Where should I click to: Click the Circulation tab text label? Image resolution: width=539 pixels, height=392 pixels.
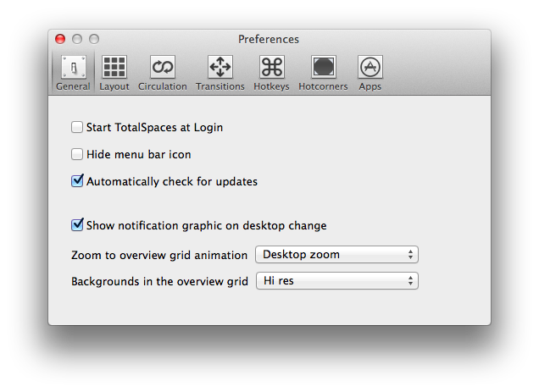click(163, 86)
